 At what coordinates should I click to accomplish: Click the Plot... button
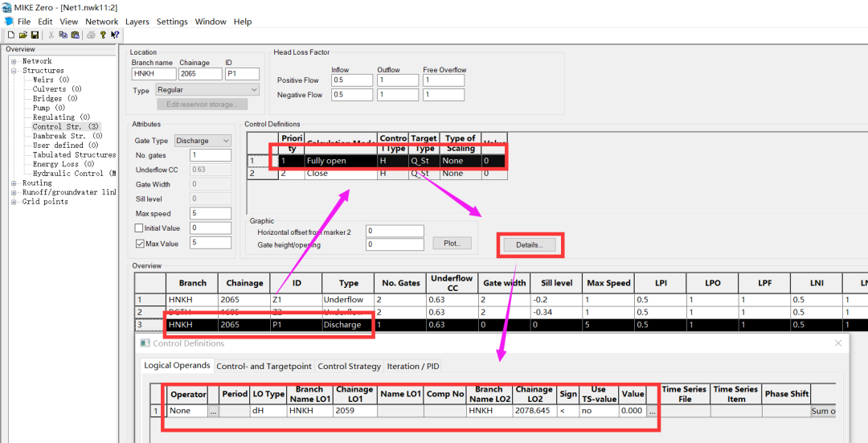click(x=452, y=243)
